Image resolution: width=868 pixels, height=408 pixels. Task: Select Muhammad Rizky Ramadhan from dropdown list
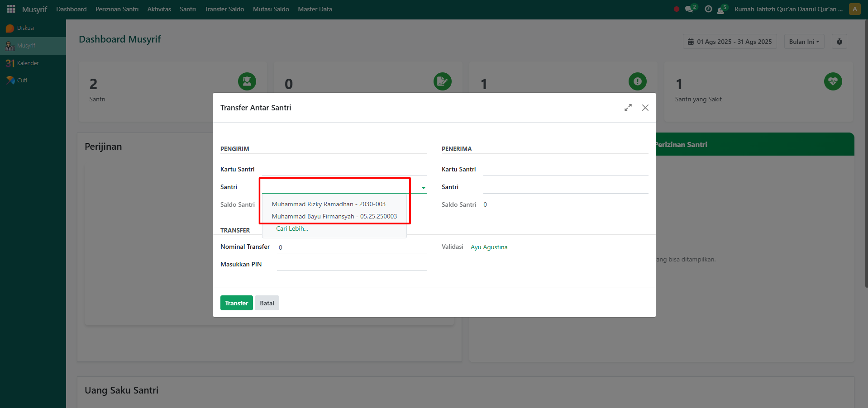[x=329, y=204]
